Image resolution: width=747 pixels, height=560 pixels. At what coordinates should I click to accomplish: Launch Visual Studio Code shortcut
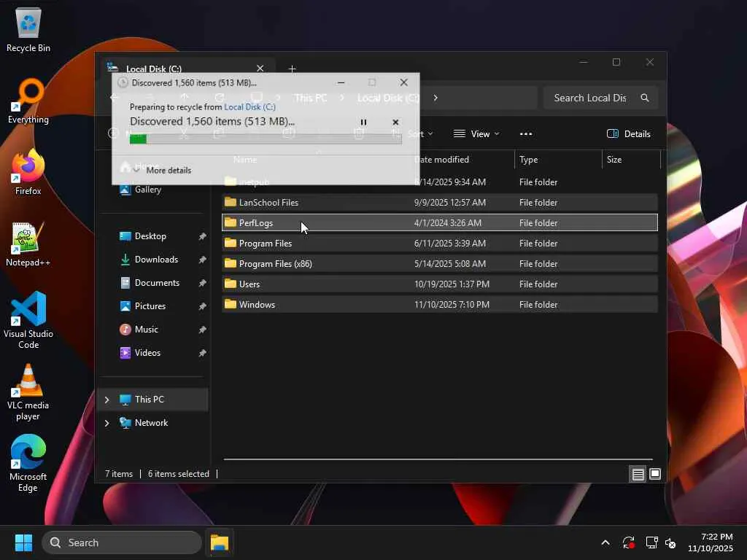click(x=28, y=321)
